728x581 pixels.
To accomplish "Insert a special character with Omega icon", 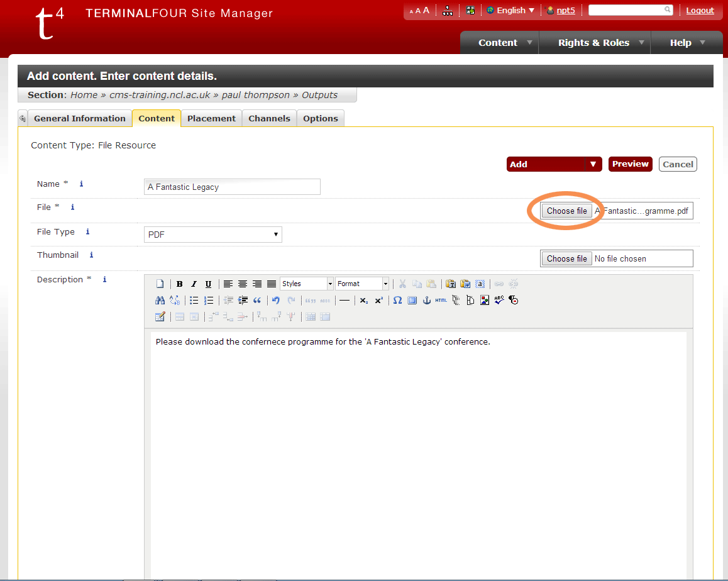I will tap(397, 301).
